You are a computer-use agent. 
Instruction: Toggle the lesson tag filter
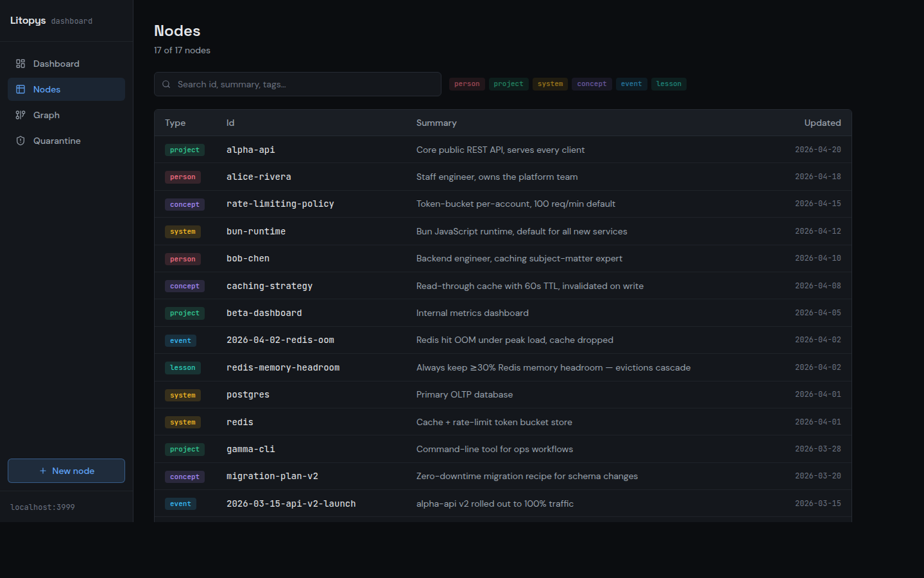tap(669, 83)
